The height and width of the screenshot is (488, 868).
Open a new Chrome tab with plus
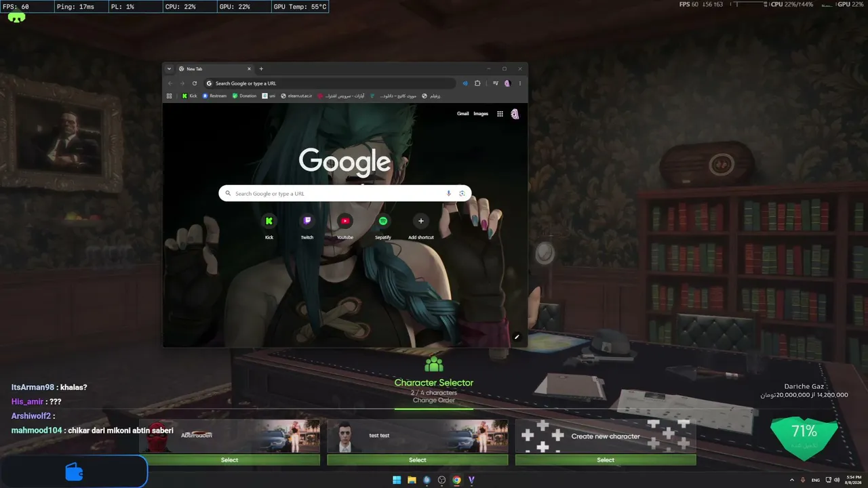(261, 68)
